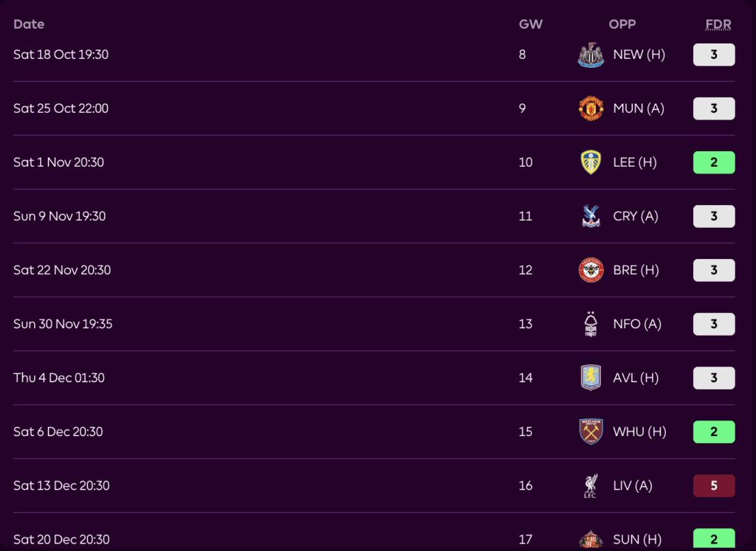
Task: Click the green FDR 2 badge for West Ham
Action: (x=714, y=432)
